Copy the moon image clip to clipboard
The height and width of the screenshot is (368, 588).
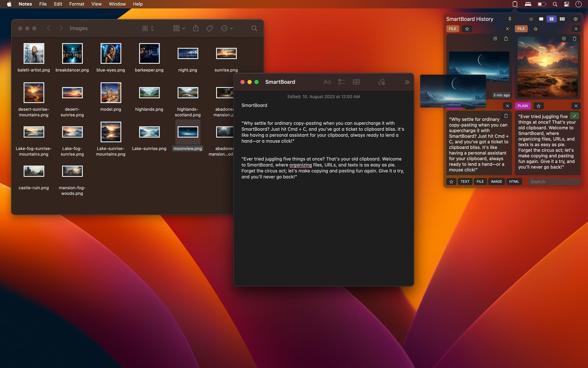(x=506, y=39)
